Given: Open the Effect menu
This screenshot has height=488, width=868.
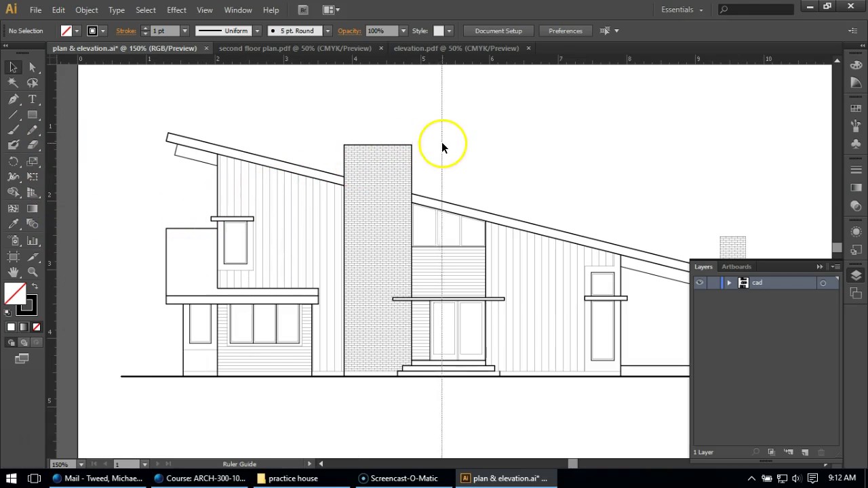Looking at the screenshot, I should point(176,10).
